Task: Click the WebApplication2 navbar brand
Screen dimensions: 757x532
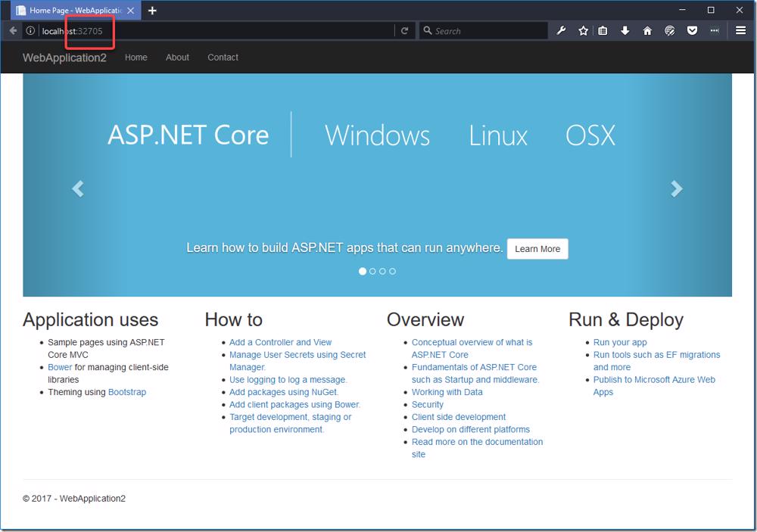Action: coord(64,58)
